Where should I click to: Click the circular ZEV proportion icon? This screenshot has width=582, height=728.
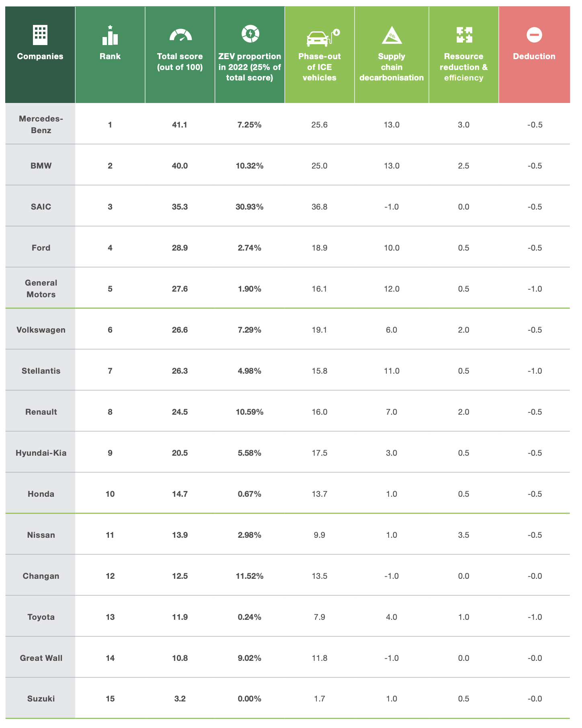[x=250, y=34]
